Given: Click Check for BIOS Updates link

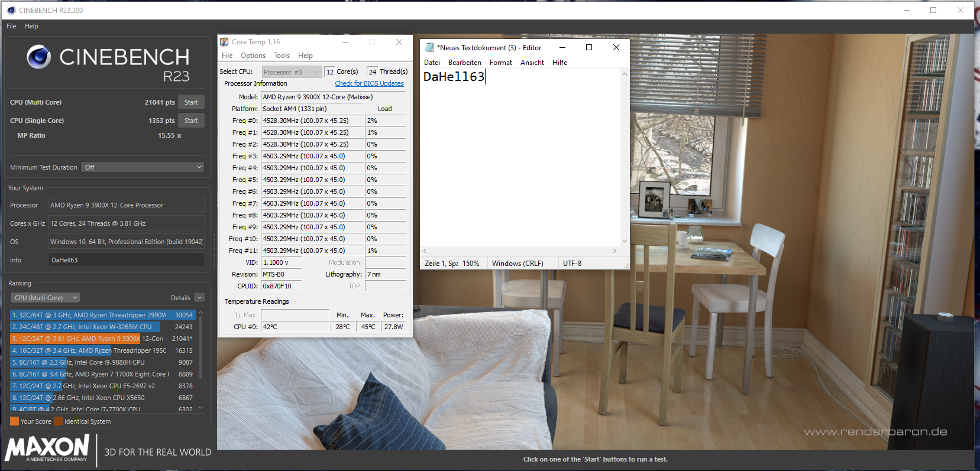Looking at the screenshot, I should [369, 83].
